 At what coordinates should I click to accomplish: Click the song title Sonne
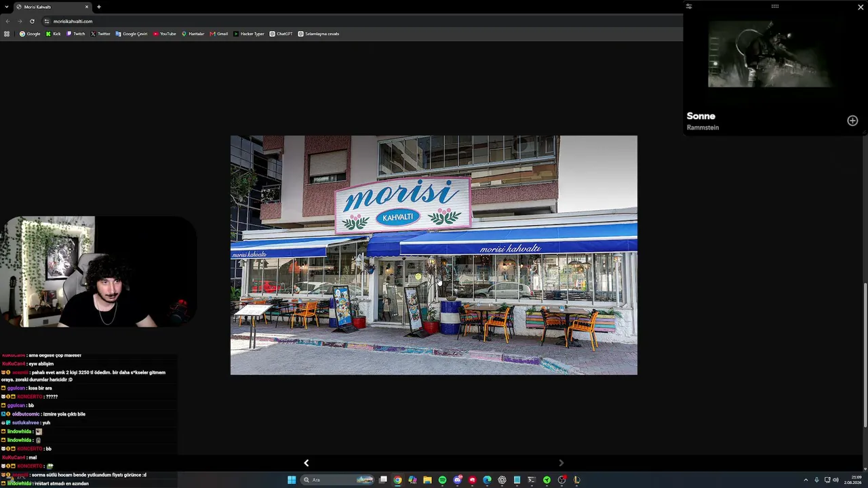701,116
